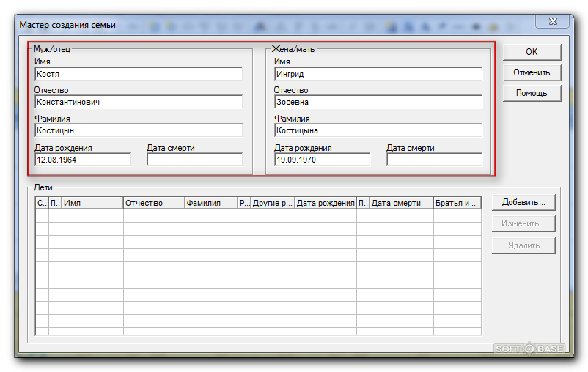The image size is (588, 372).
Task: Click the husband's birth date field 12.08.1964
Action: (82, 160)
